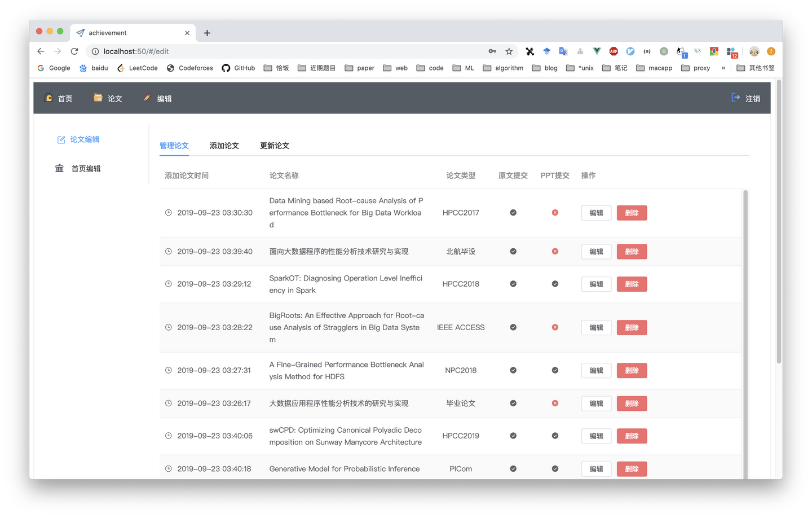Click the logout arrow icon beside 注销

tap(735, 98)
